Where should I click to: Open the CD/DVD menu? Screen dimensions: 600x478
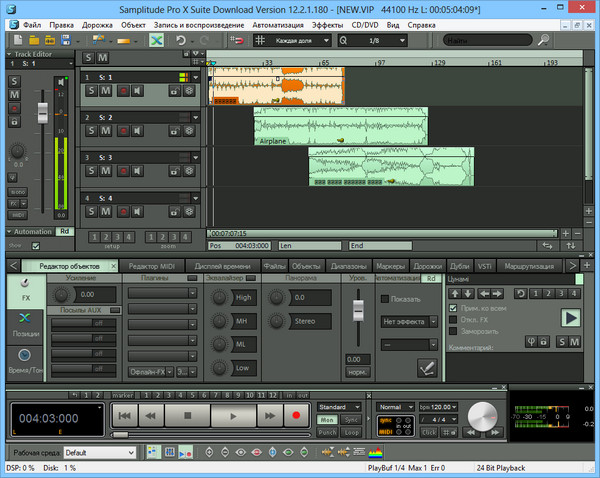point(365,25)
